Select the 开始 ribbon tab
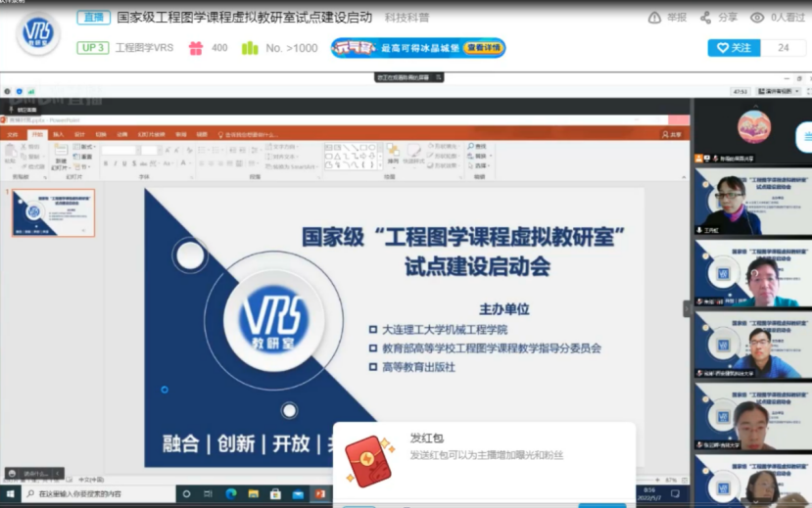Image resolution: width=812 pixels, height=508 pixels. pos(37,134)
